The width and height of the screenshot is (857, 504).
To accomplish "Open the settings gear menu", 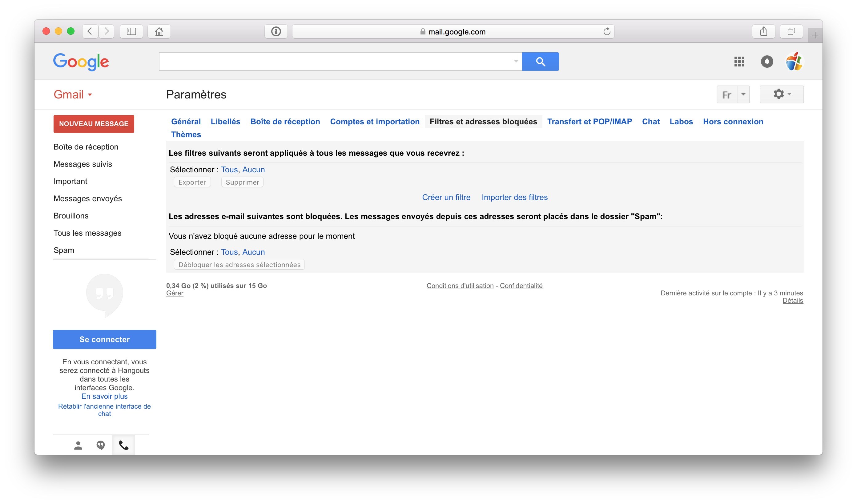I will 782,94.
